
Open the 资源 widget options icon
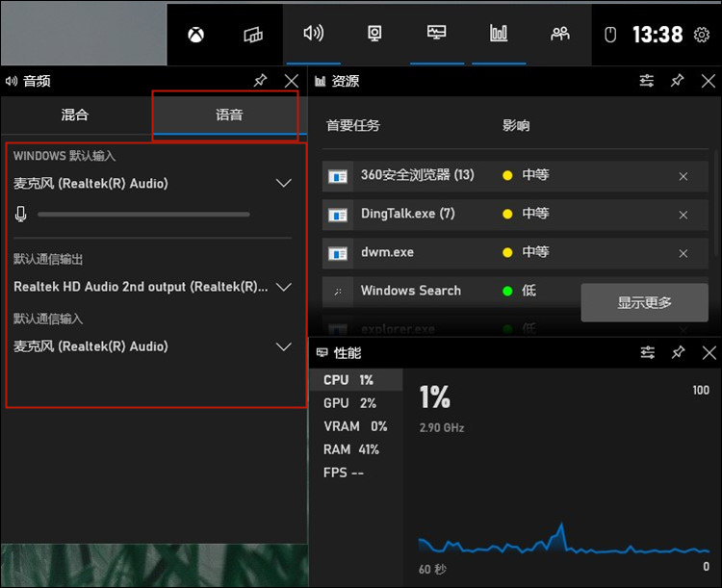(x=647, y=81)
